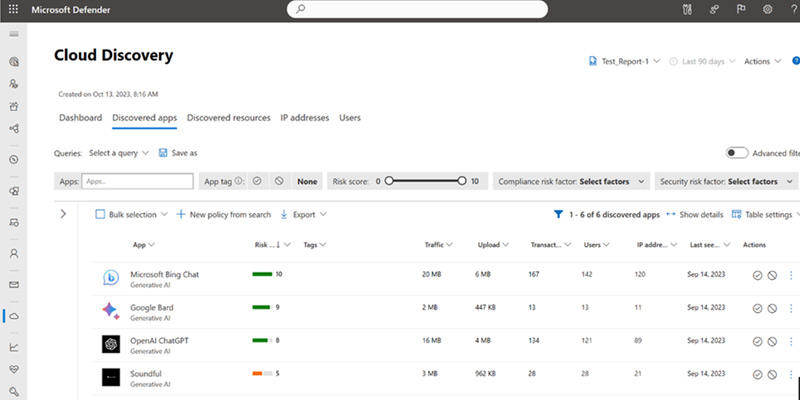Filter by unsanctioned app tag icon

pyautogui.click(x=279, y=181)
